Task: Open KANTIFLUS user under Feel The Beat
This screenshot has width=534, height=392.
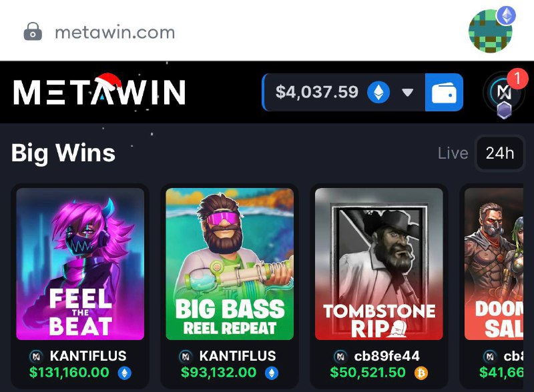Action: point(88,356)
